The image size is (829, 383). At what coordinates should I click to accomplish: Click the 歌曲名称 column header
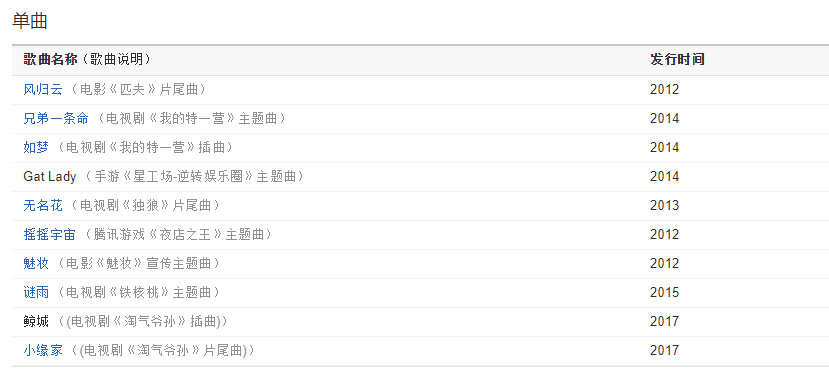[x=50, y=59]
